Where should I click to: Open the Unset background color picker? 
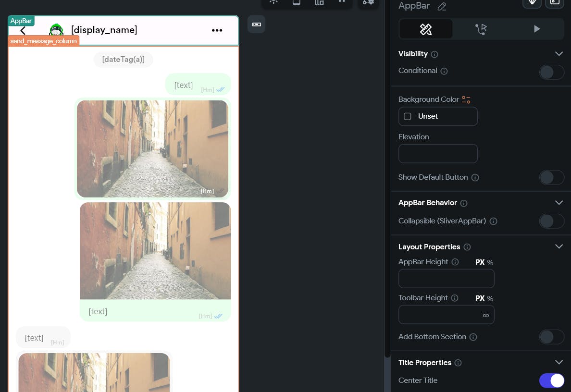click(x=438, y=116)
